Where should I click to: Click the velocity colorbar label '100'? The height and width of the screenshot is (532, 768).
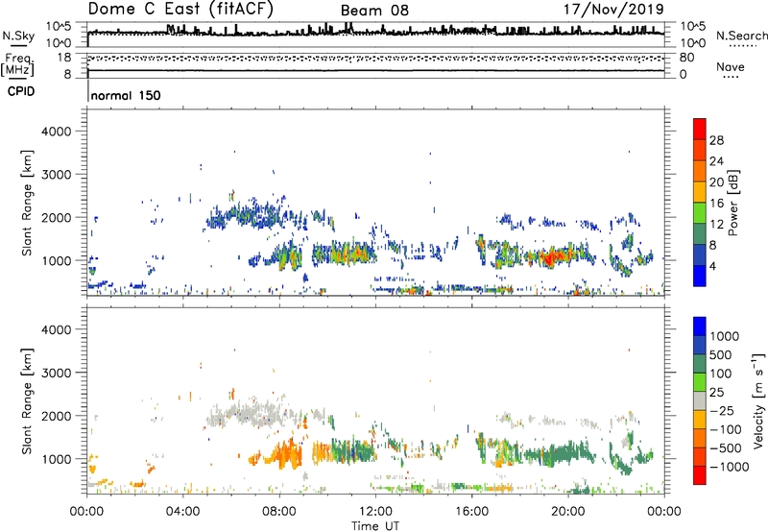point(721,374)
